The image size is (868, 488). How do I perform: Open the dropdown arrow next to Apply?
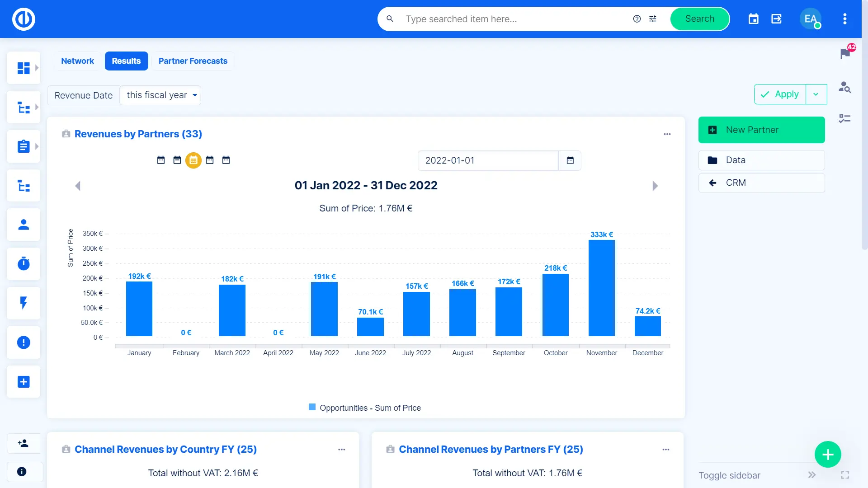[x=816, y=94]
